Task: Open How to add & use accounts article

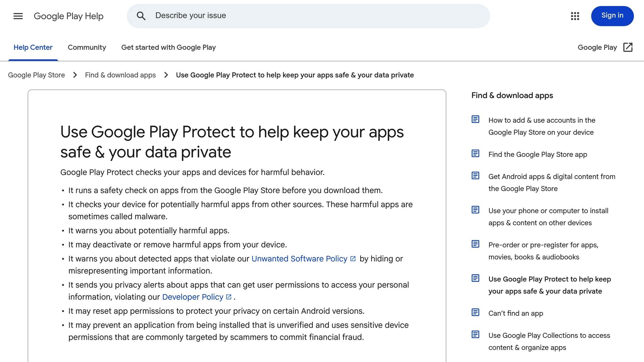Action: (541, 126)
